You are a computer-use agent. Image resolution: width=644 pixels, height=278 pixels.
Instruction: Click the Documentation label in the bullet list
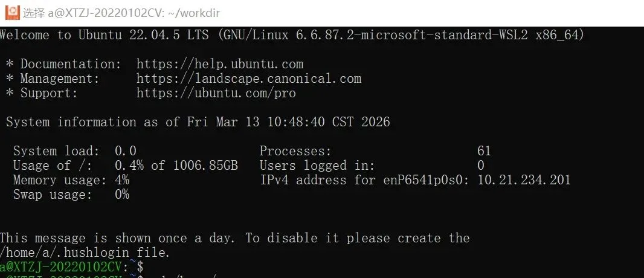[71, 64]
